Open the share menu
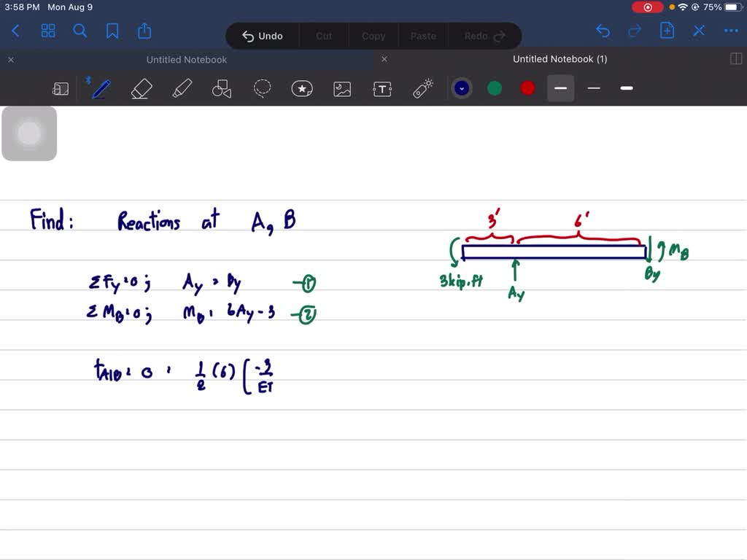 coord(144,31)
